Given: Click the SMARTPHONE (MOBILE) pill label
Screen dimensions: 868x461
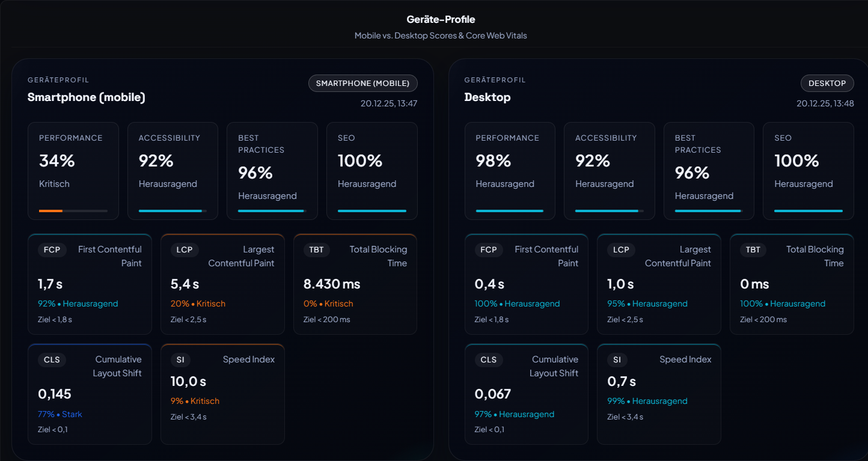Looking at the screenshot, I should [362, 84].
